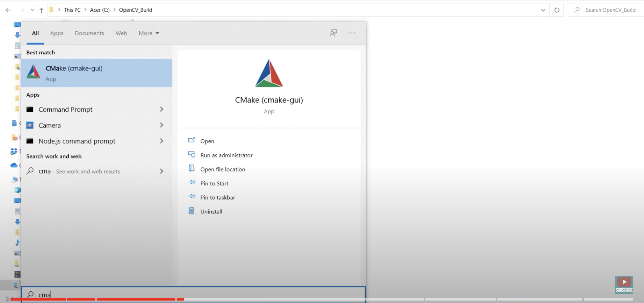Click the Uninstall trash icon
The height and width of the screenshot is (303, 644).
click(191, 211)
